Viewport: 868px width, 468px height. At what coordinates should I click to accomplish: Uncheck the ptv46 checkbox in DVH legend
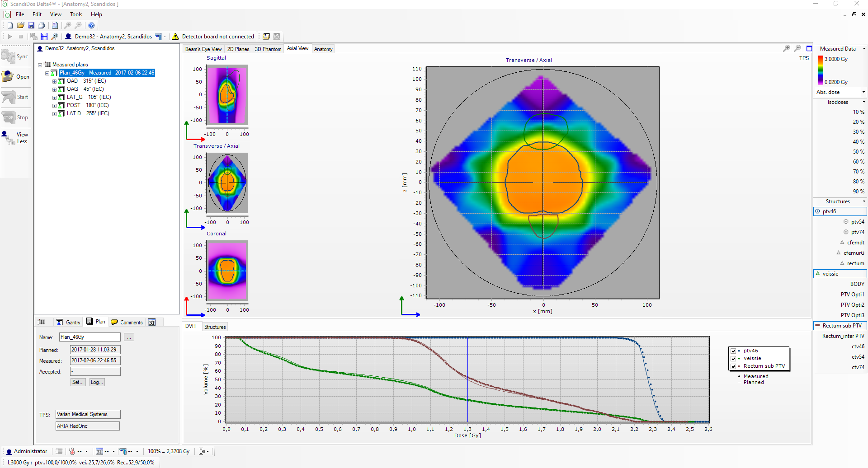[x=733, y=351]
